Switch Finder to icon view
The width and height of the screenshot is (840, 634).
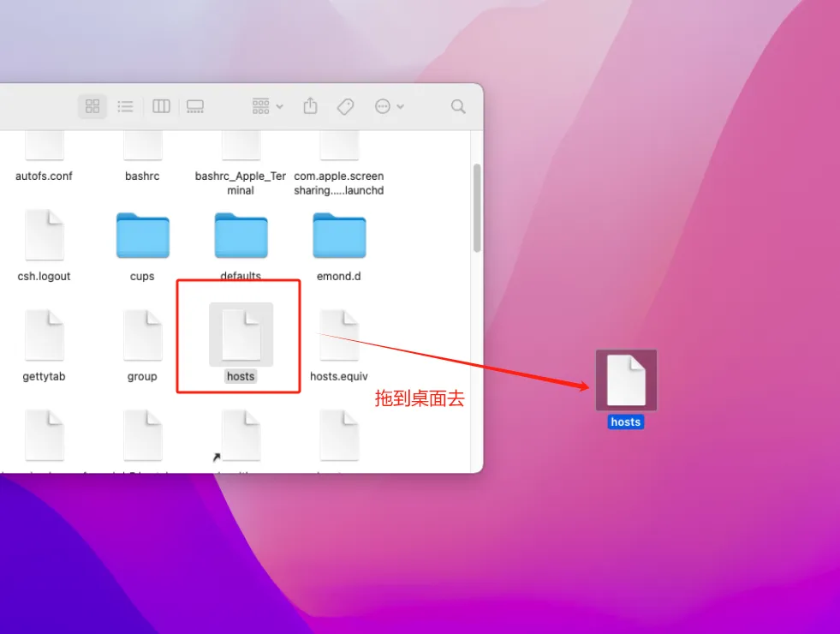point(92,106)
